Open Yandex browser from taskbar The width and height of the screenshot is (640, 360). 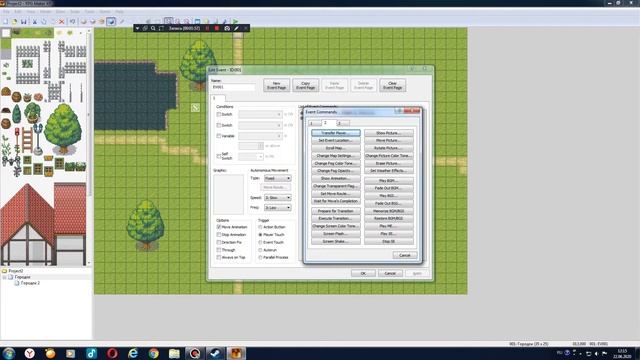click(29, 353)
